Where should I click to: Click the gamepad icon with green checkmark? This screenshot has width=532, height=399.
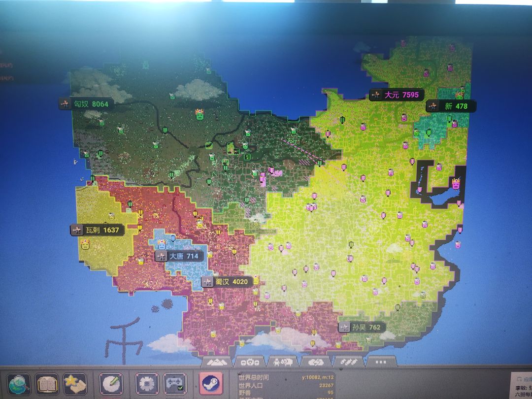(175, 384)
